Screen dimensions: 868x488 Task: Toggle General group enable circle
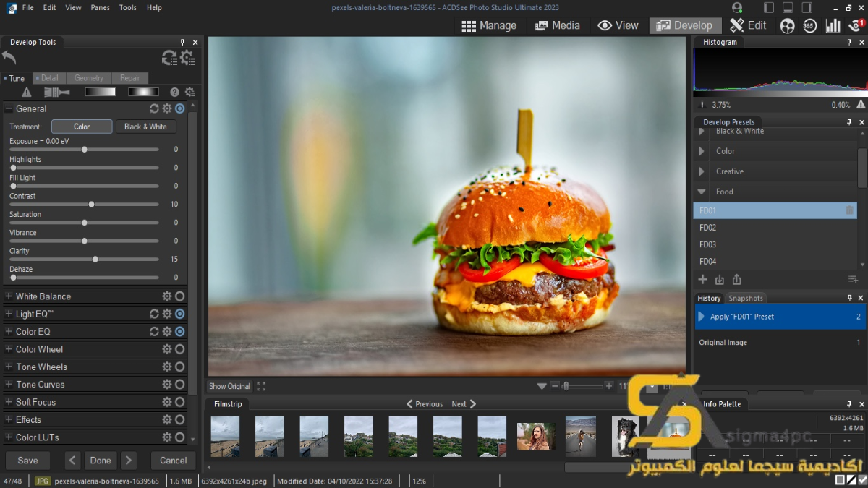[180, 108]
